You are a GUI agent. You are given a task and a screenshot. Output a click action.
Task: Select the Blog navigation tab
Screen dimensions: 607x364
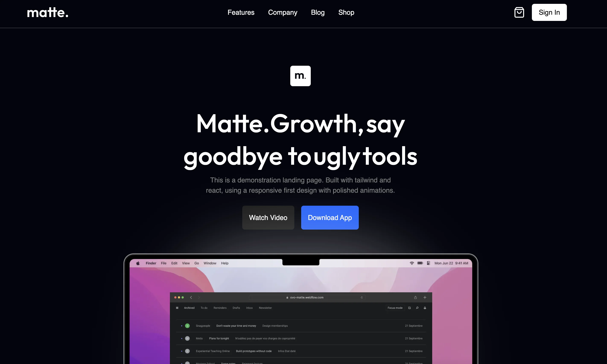click(x=318, y=12)
